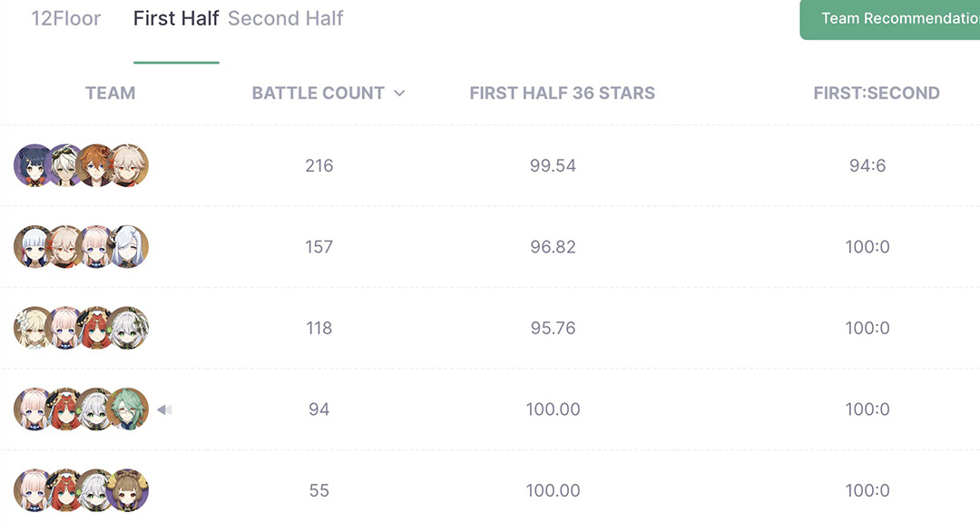
Task: Open the 12Floor selector
Action: coord(65,19)
